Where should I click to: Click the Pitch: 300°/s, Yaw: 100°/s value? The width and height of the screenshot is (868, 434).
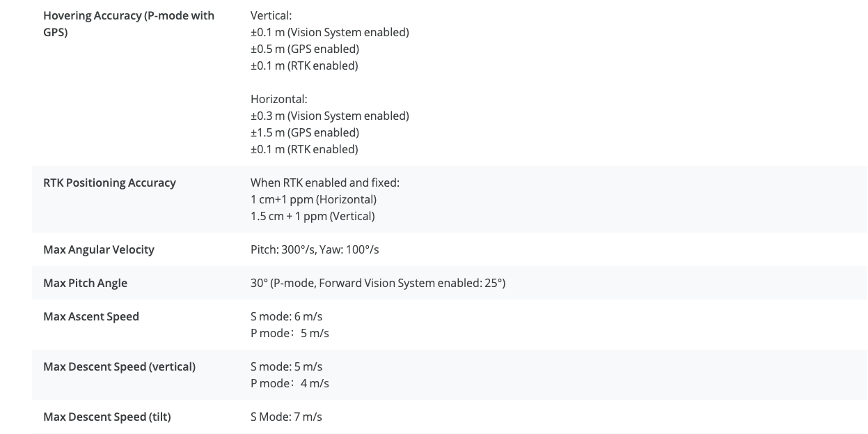click(x=315, y=249)
